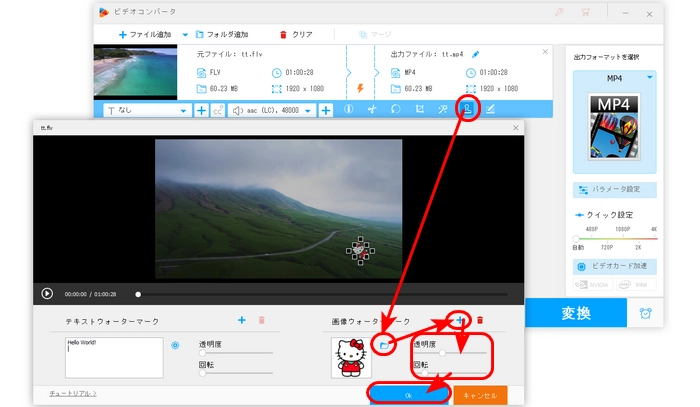This screenshot has width=700, height=407.
Task: Expand the ファイル追加 dropdown arrow
Action: pos(186,34)
